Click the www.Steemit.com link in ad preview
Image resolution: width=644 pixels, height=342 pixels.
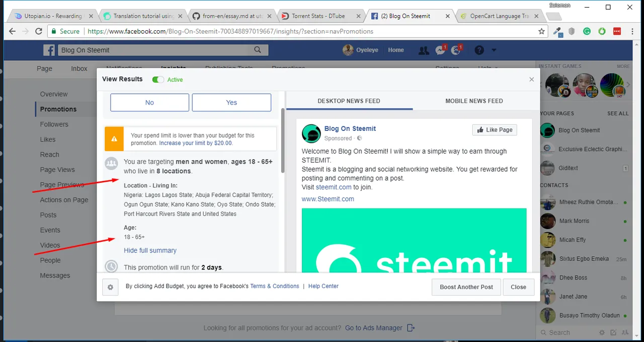328,199
